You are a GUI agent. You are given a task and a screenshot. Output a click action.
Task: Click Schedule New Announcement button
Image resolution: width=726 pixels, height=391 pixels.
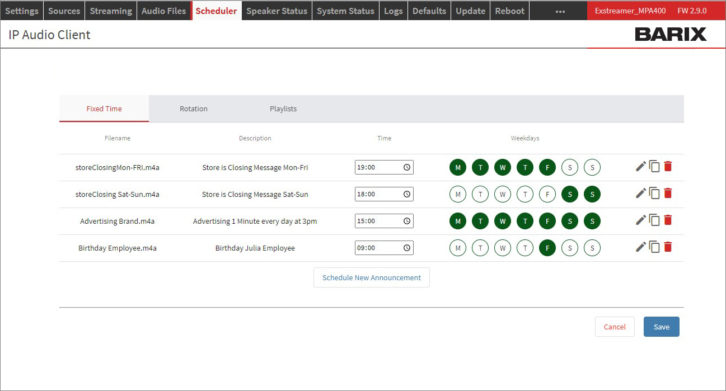pos(371,277)
